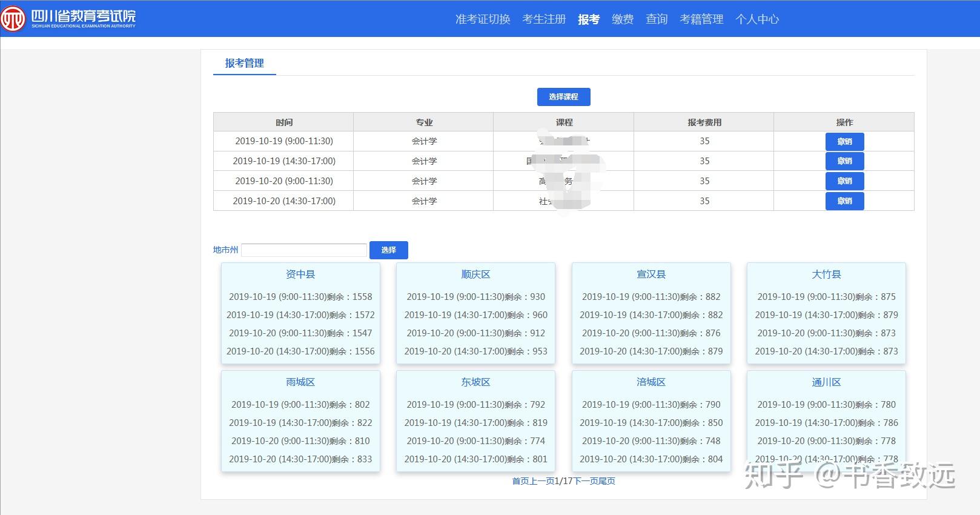Choose the 通川区 district heading
The width and height of the screenshot is (980, 515).
[x=827, y=382]
